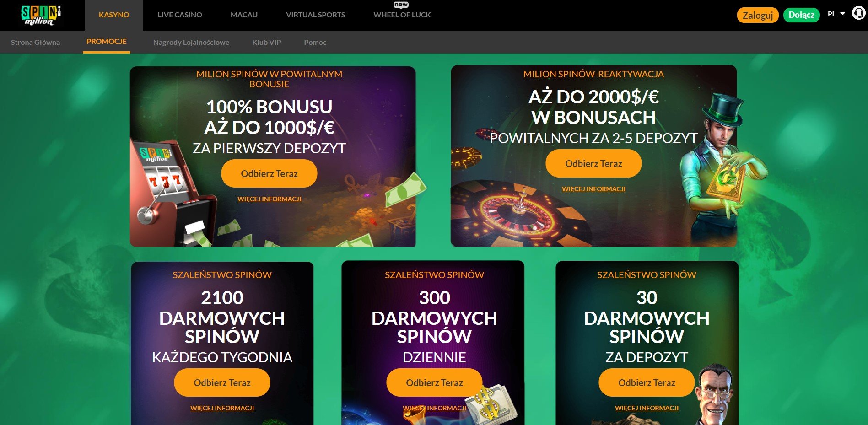868x425 pixels.
Task: Select the Klub VIP menu item
Action: 267,42
